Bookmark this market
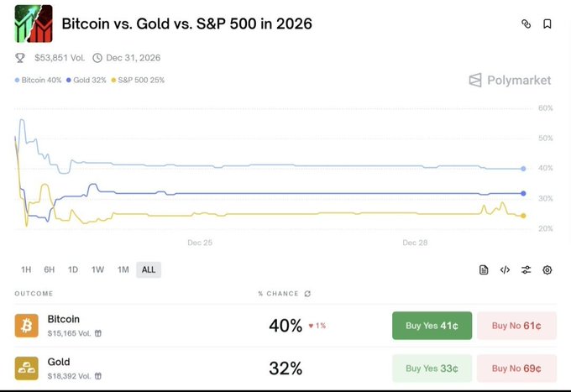571x392 pixels. coord(547,24)
